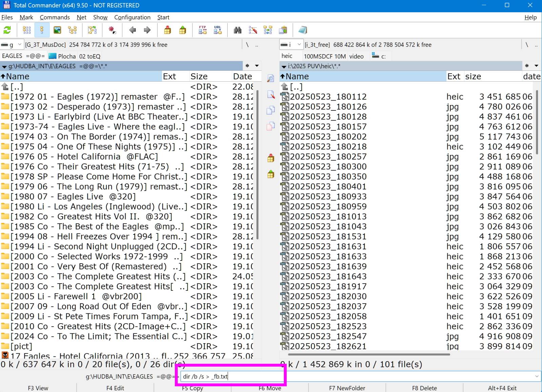The width and height of the screenshot is (542, 392).
Task: Launch the Multi-Rename tool
Action: click(253, 30)
